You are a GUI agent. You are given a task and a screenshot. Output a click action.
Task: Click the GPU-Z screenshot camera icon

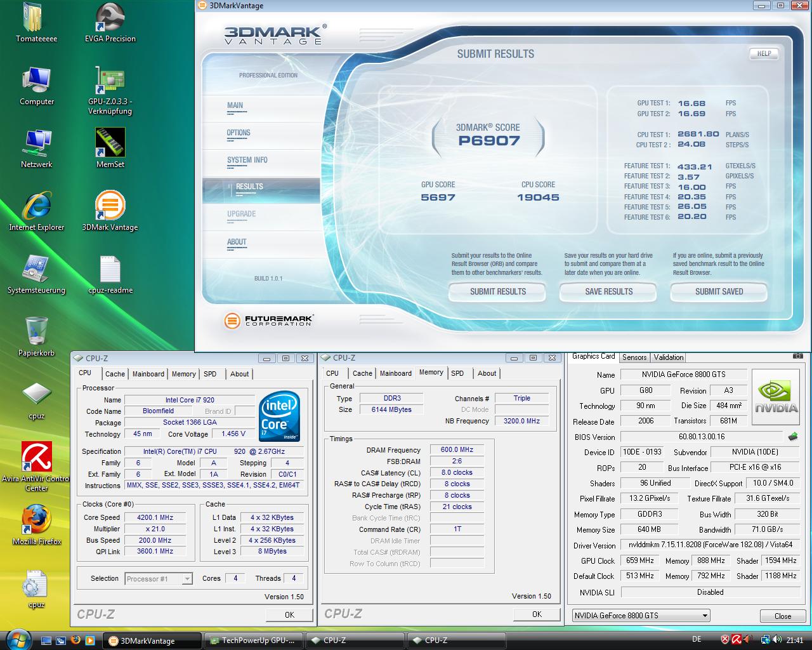(797, 357)
